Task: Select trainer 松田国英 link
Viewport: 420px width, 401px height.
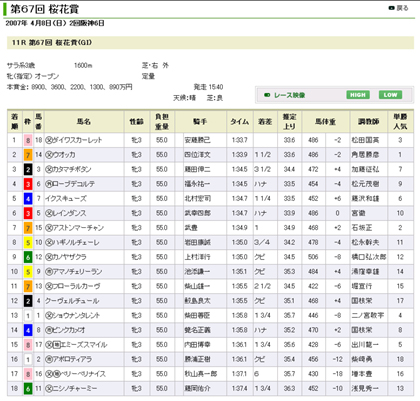Action: [365, 140]
